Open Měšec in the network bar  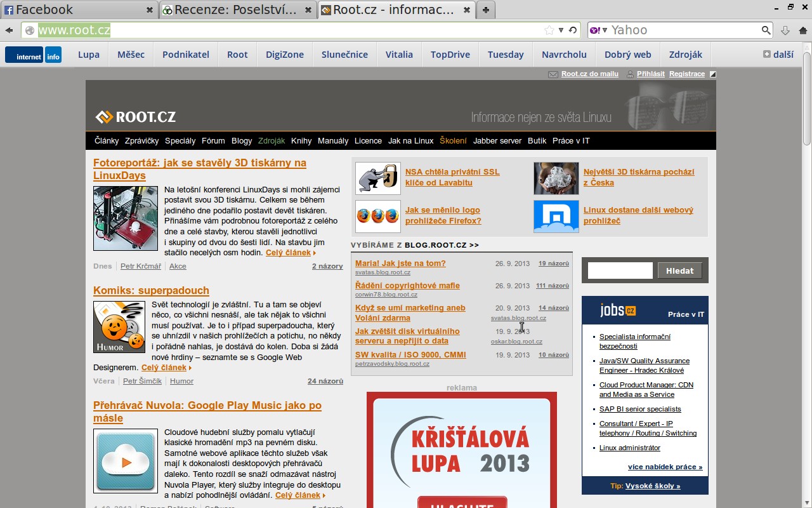point(131,55)
